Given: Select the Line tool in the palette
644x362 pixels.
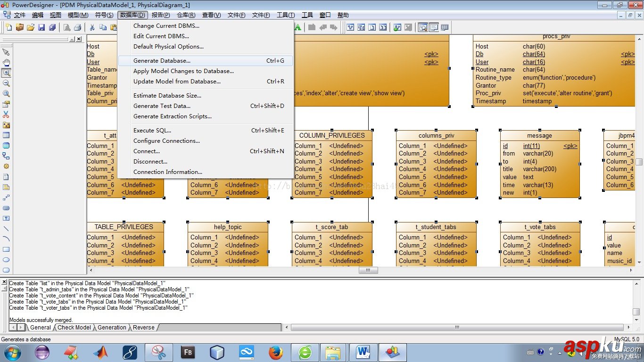Looking at the screenshot, I should [6, 229].
